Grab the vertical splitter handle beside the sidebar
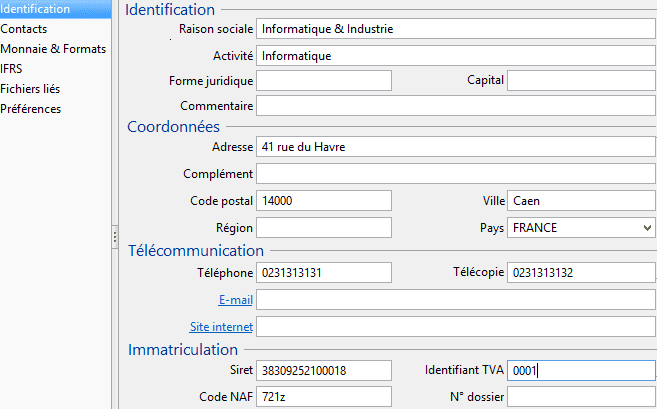Screen dimensions: 657x409 click(115, 237)
